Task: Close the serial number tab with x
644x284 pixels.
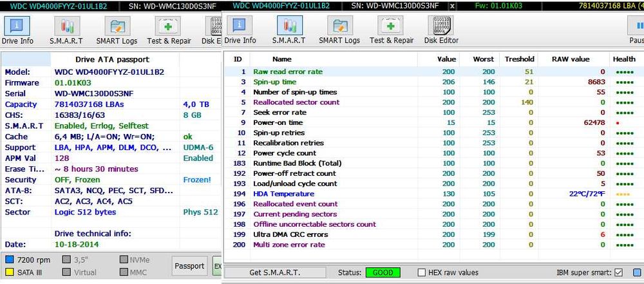Action: 452,6
